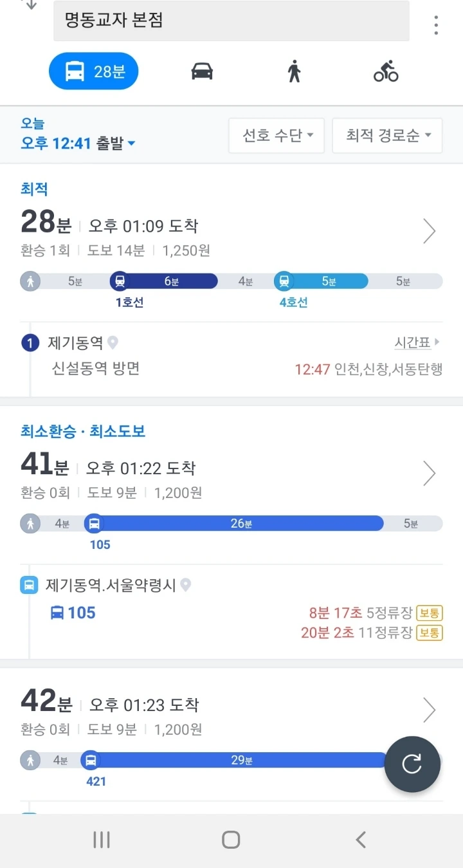463x868 pixels.
Task: Select the transit 28분 tab
Action: point(94,71)
